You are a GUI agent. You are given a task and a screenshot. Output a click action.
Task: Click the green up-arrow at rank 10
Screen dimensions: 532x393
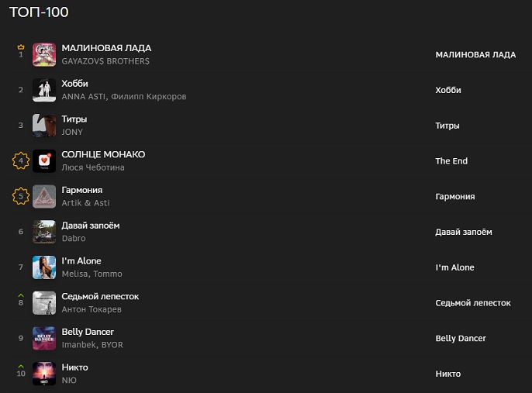(x=21, y=367)
